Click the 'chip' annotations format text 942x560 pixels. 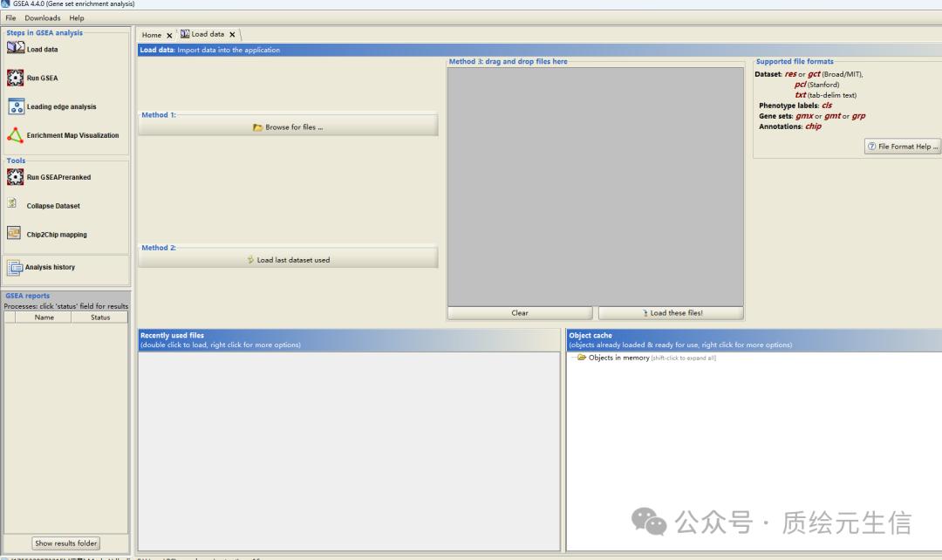814,126
